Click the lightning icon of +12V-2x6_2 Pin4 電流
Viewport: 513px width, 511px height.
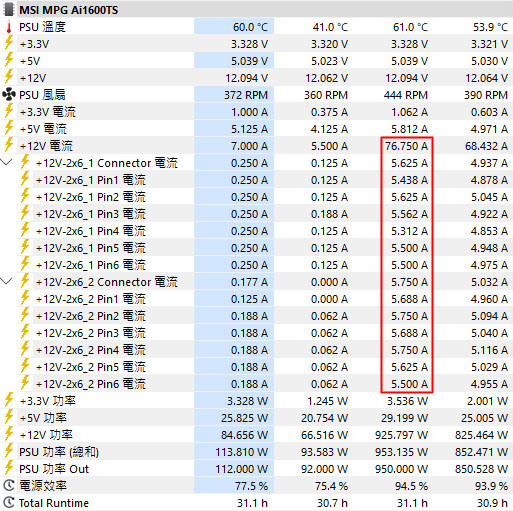tap(25, 349)
